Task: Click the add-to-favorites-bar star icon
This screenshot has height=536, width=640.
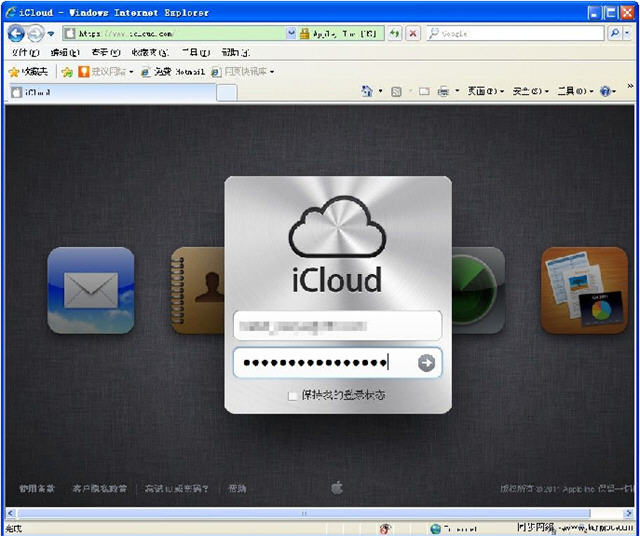Action: 67,72
